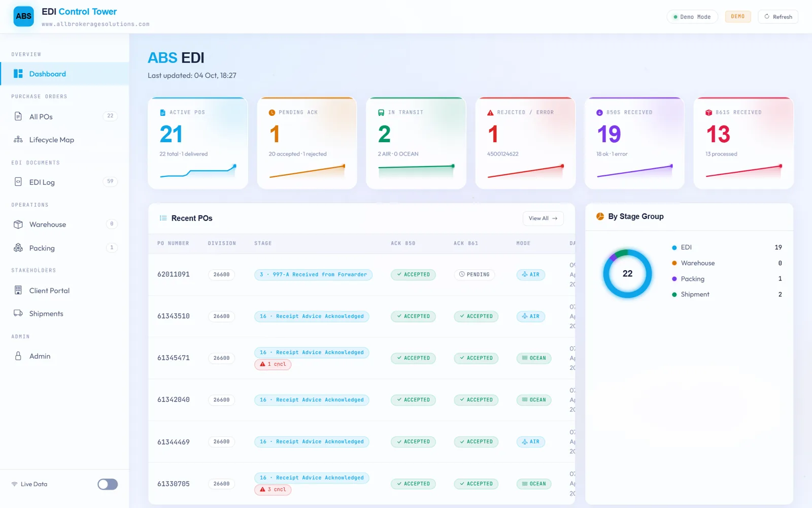Click the Demo Mode indicator

pos(692,17)
